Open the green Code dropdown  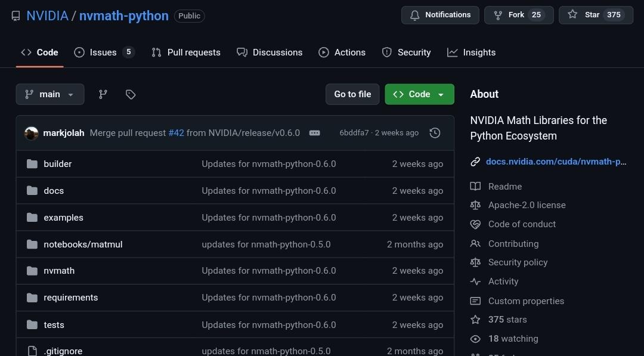click(419, 94)
